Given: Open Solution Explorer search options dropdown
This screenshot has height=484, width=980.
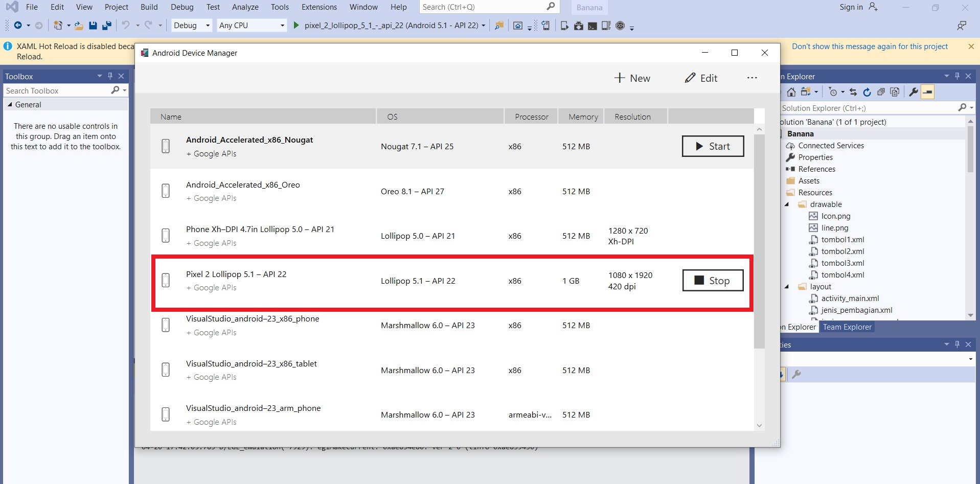Looking at the screenshot, I should 971,108.
